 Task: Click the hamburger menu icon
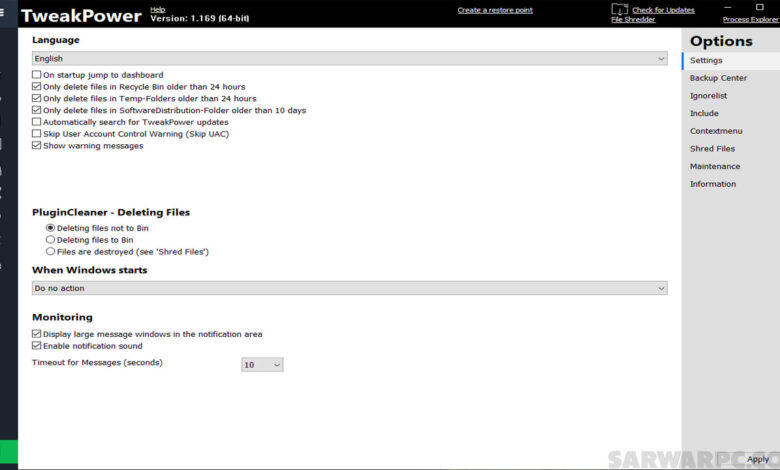tap(1, 12)
